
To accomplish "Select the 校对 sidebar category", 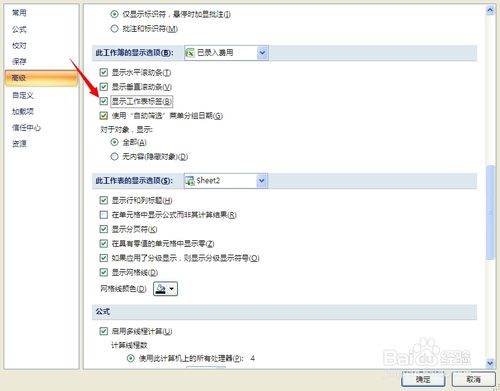I will [x=19, y=45].
